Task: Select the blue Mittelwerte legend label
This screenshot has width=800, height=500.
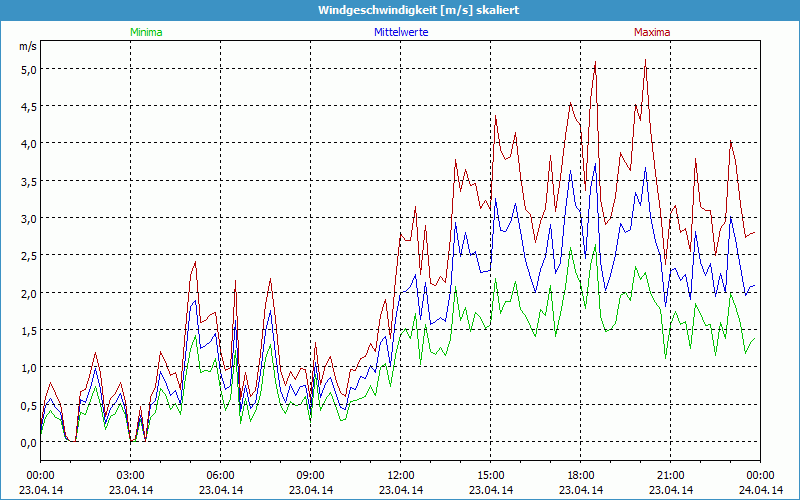Action: point(400,32)
